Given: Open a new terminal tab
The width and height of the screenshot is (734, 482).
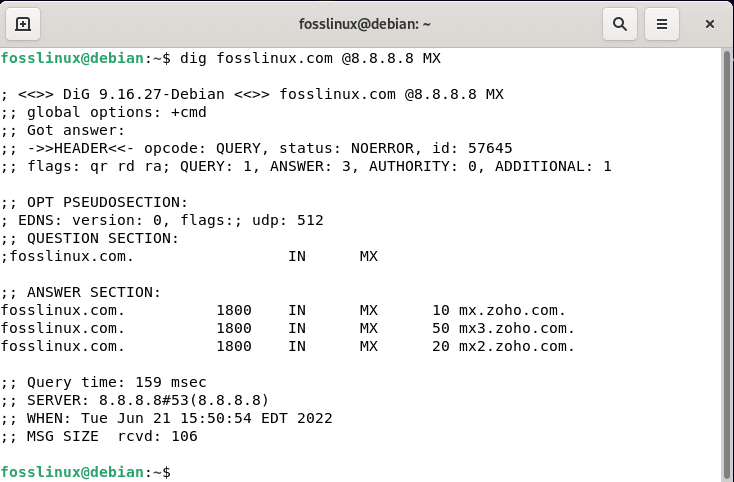Looking at the screenshot, I should tap(22, 24).
